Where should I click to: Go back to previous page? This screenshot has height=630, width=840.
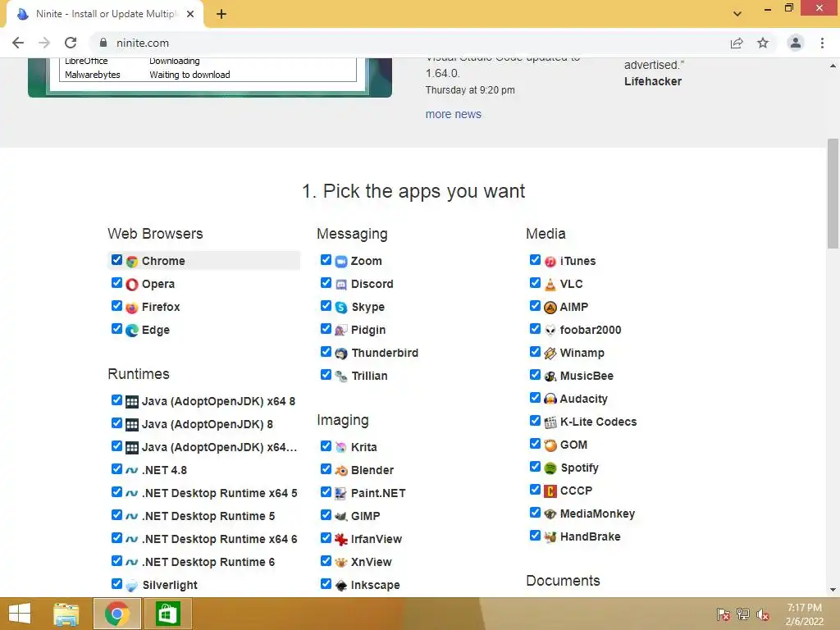click(x=18, y=43)
